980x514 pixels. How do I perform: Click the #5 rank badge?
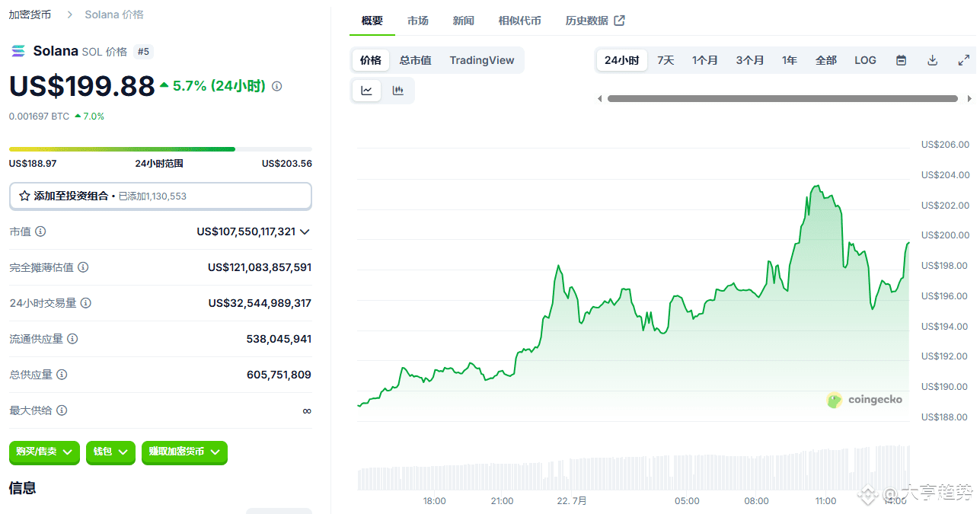tap(143, 52)
